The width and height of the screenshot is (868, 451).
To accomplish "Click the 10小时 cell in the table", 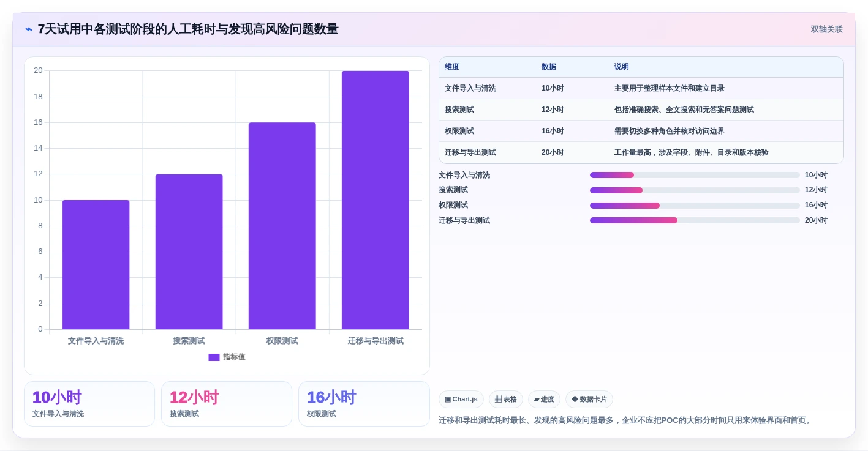I will click(553, 89).
